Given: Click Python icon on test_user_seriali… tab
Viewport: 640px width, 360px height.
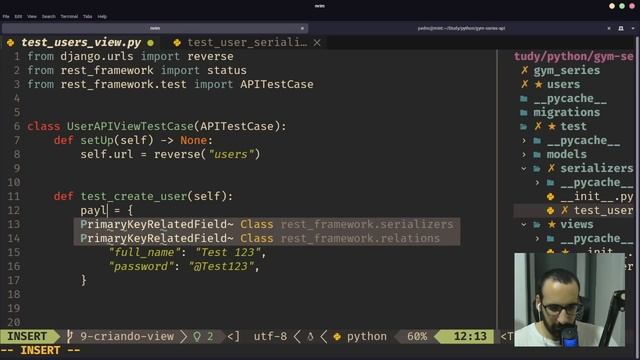Looking at the screenshot, I should point(177,42).
